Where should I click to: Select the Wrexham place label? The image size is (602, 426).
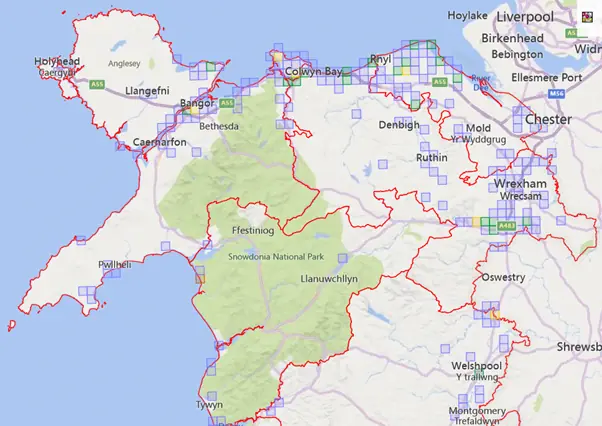tap(519, 185)
